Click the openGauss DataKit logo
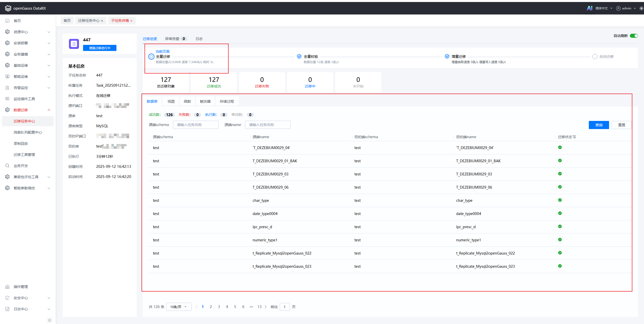 click(x=8, y=8)
